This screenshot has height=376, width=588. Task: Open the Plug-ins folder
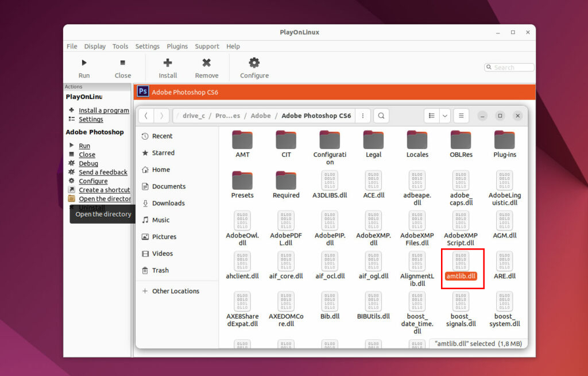504,140
